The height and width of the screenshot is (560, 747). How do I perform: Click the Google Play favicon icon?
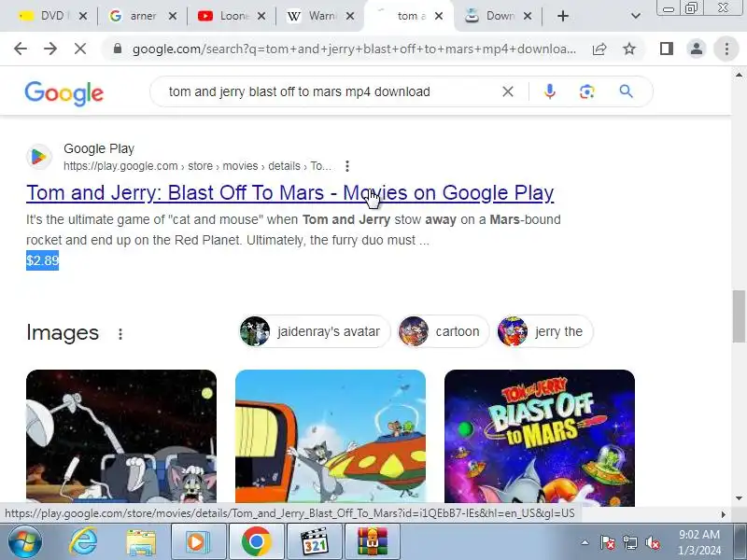38,157
